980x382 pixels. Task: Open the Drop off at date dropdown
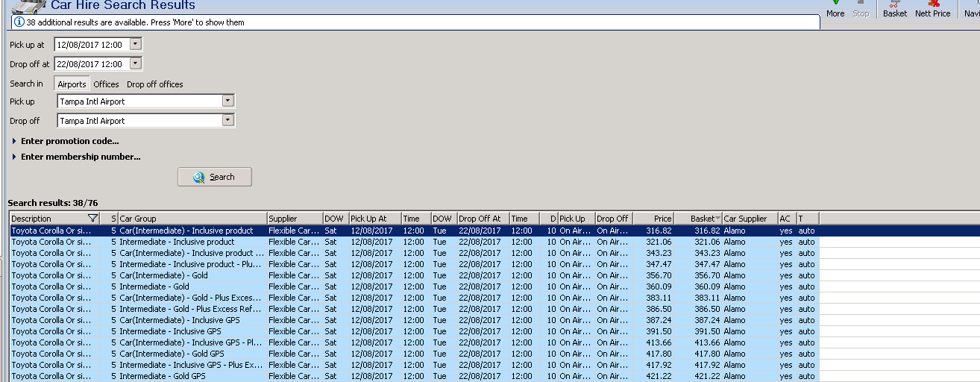pos(135,63)
